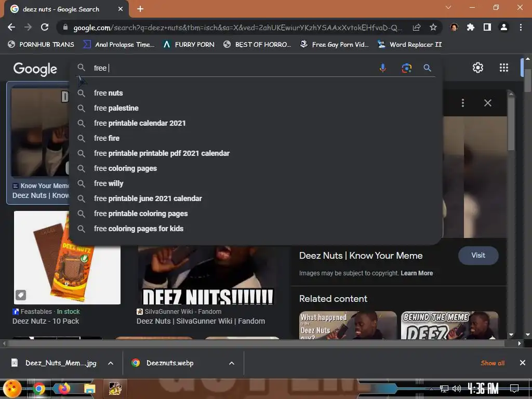Open the Chrome three-dot menu

(x=521, y=27)
